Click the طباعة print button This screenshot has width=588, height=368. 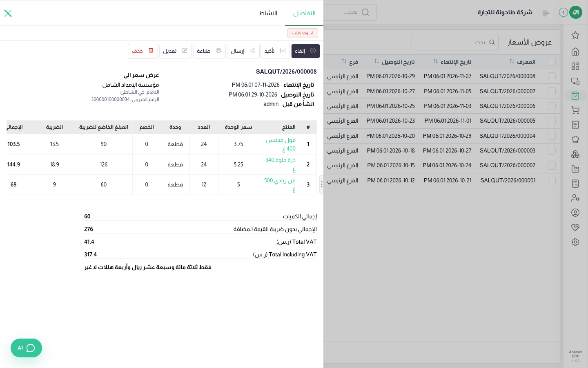click(x=209, y=51)
